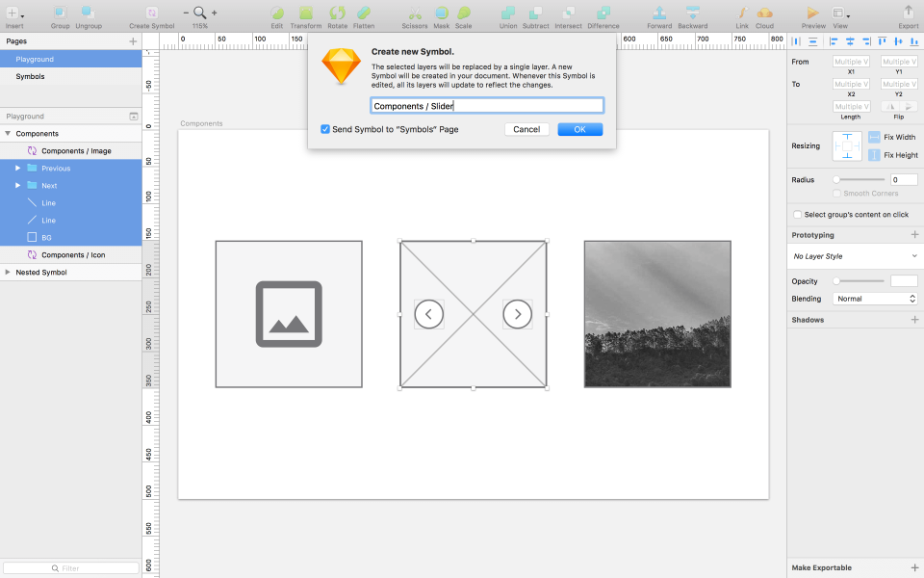Click the Create Symbol toolbar icon

[151, 13]
